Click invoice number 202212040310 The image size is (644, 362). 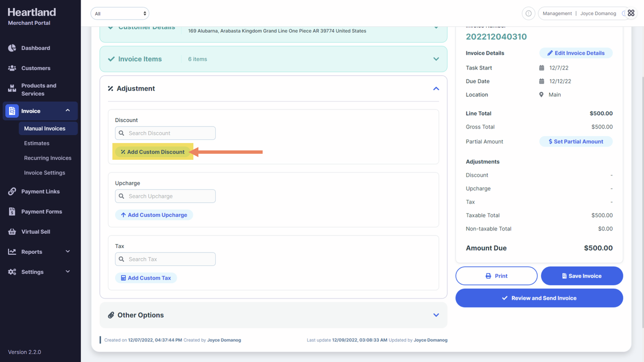tap(496, 37)
